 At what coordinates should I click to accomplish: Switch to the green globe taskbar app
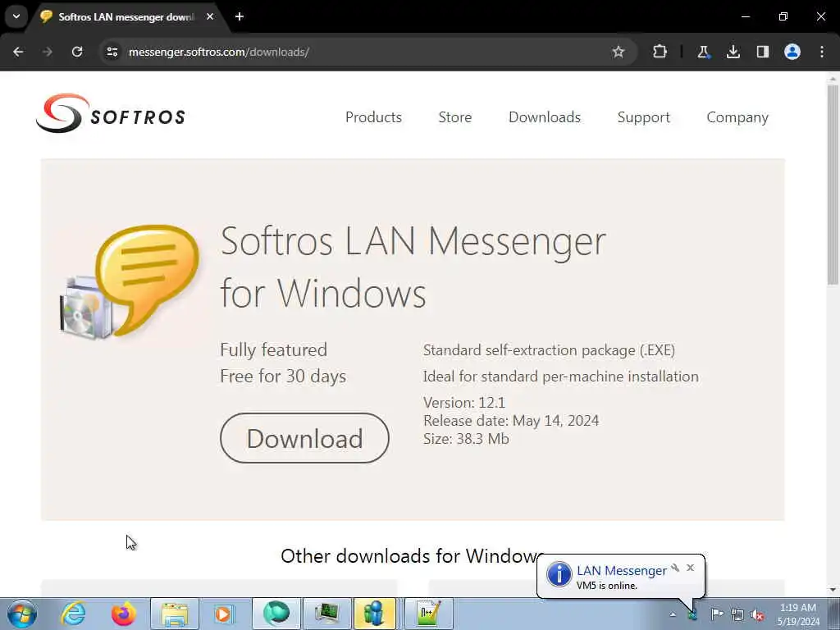point(276,614)
